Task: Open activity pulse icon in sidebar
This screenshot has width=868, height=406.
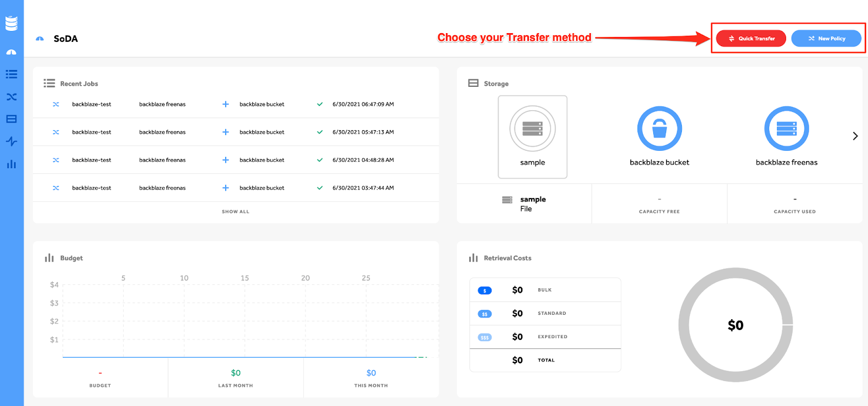Action: 11,141
